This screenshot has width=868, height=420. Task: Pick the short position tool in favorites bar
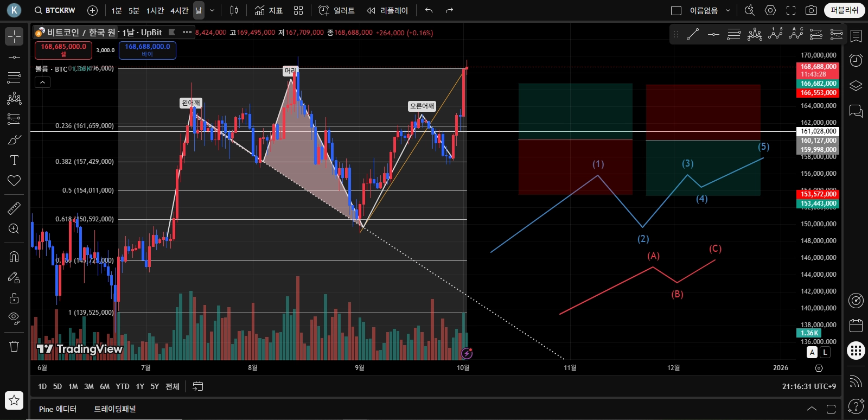click(837, 35)
